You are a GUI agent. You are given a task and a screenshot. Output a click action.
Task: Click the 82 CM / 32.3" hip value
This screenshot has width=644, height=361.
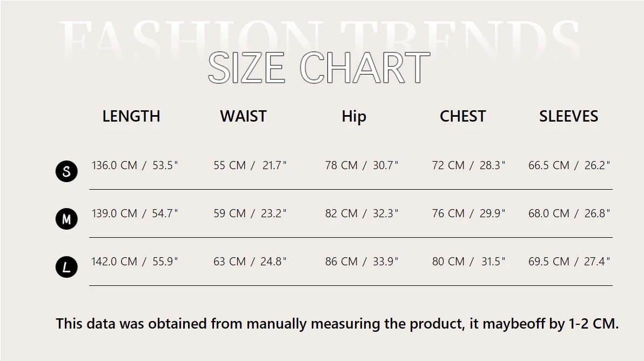coord(361,213)
